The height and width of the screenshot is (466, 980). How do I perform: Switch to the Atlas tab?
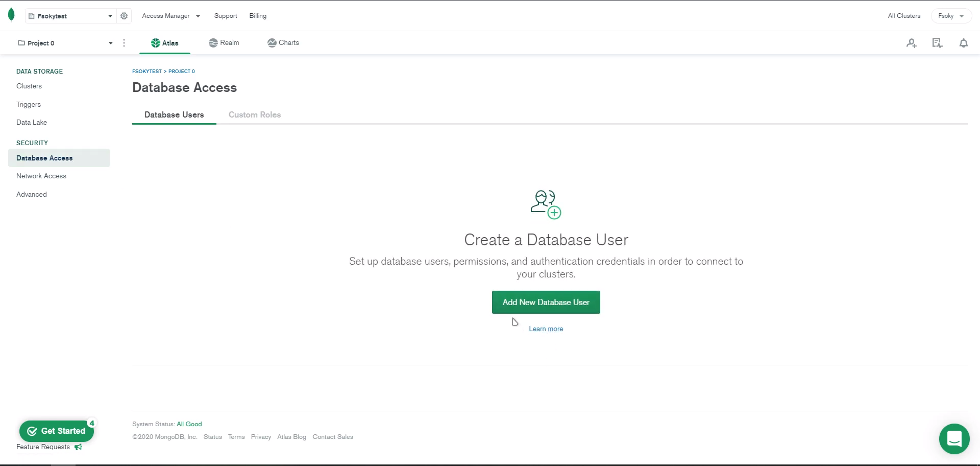click(165, 43)
